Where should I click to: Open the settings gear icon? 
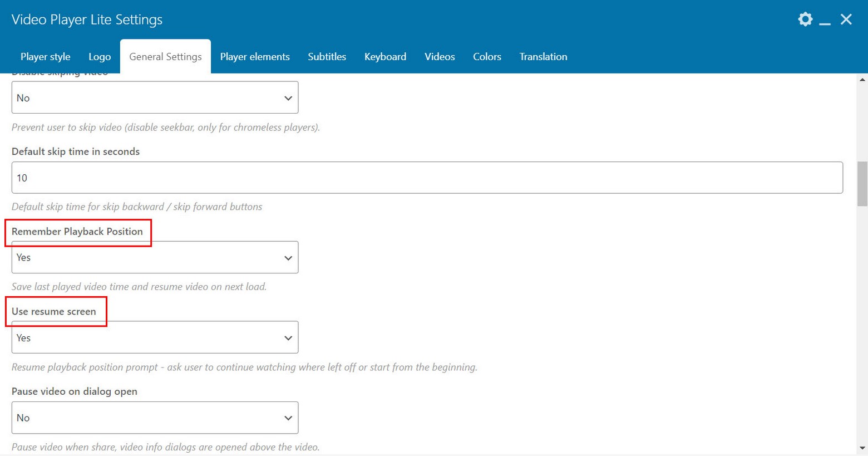click(805, 19)
